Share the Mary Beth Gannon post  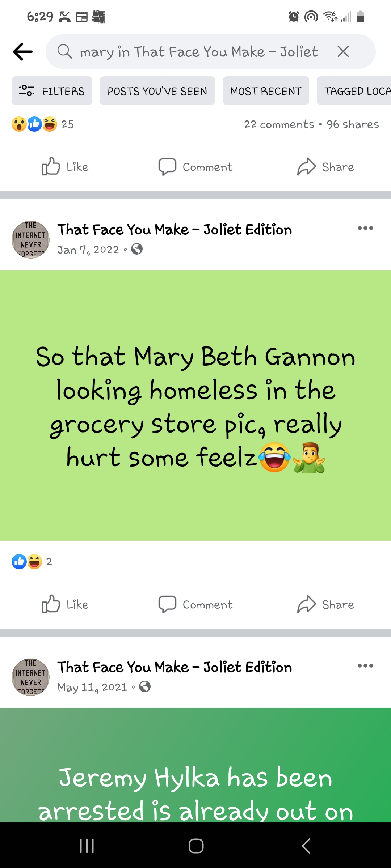[x=325, y=605]
